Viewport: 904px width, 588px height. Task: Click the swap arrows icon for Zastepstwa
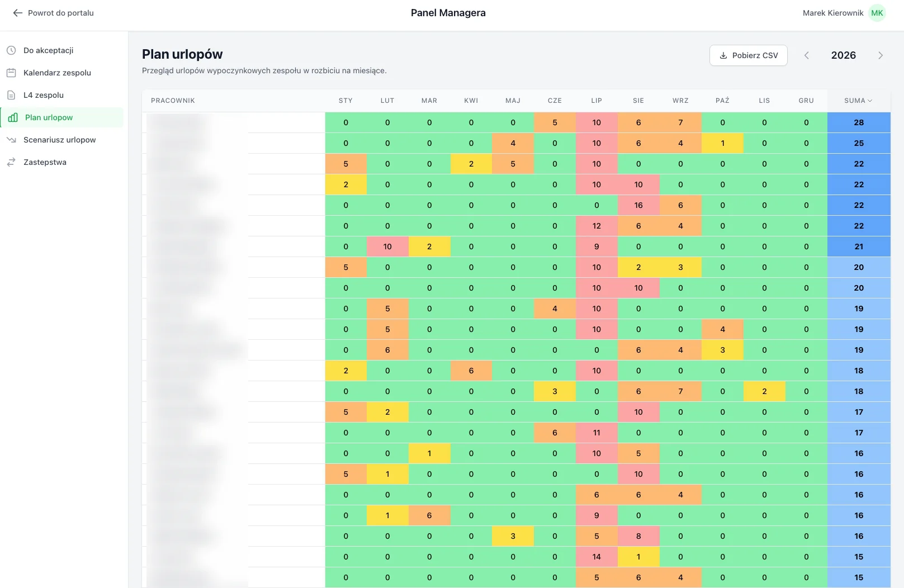pyautogui.click(x=11, y=162)
